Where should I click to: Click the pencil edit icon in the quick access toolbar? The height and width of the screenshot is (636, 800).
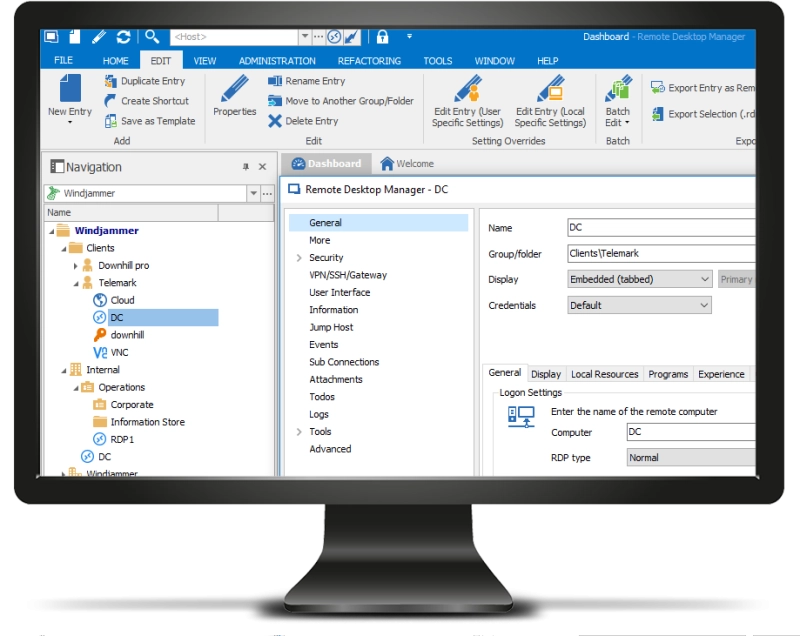tap(98, 37)
